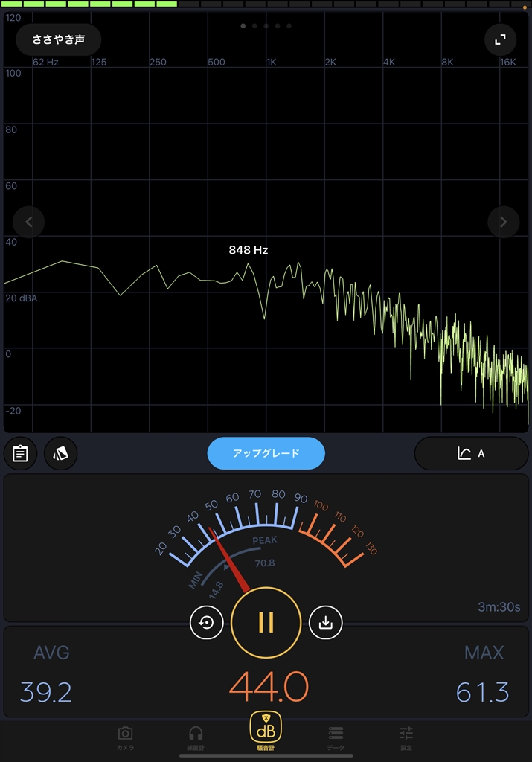Go to the next graph with right arrow

coord(503,222)
